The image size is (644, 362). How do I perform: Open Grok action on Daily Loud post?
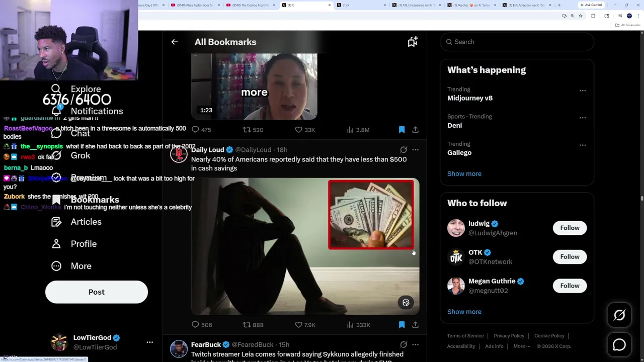coord(404,150)
